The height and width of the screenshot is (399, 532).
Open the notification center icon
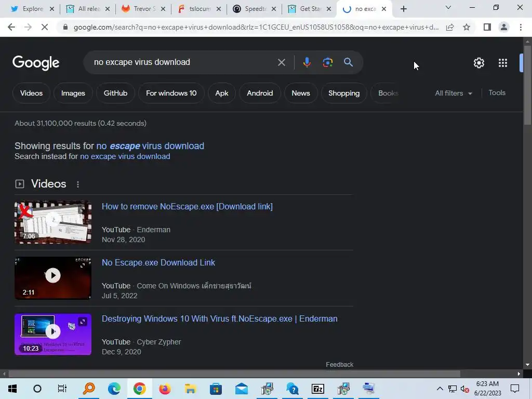(515, 389)
